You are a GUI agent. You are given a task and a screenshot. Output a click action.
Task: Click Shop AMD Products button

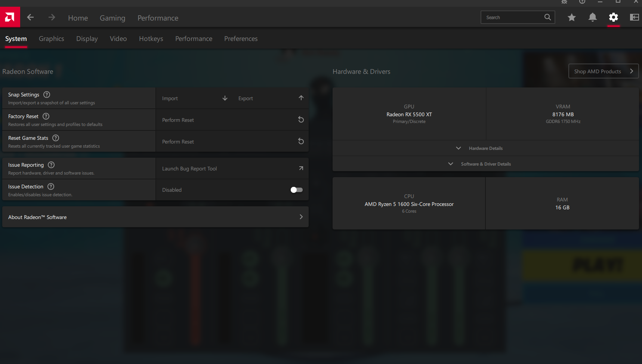click(x=604, y=71)
